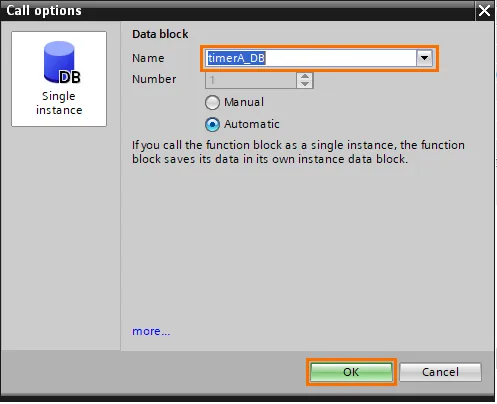
Task: Click the single instance description text
Action: (298, 152)
